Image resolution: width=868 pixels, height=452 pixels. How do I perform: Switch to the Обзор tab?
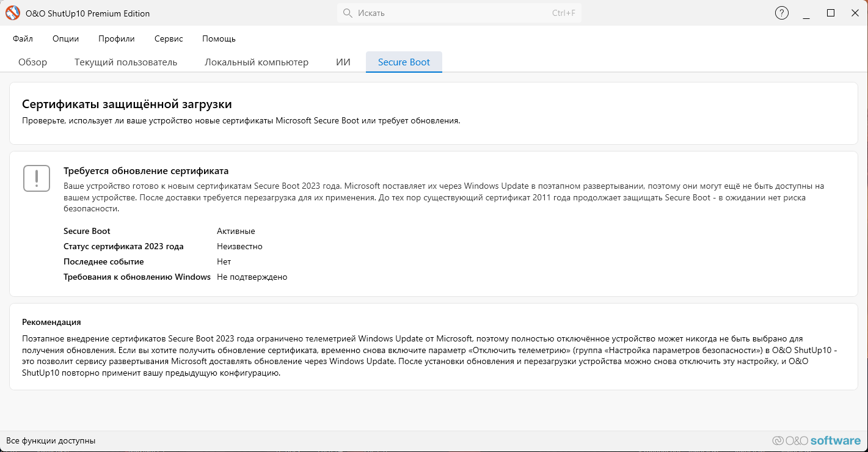coord(32,62)
